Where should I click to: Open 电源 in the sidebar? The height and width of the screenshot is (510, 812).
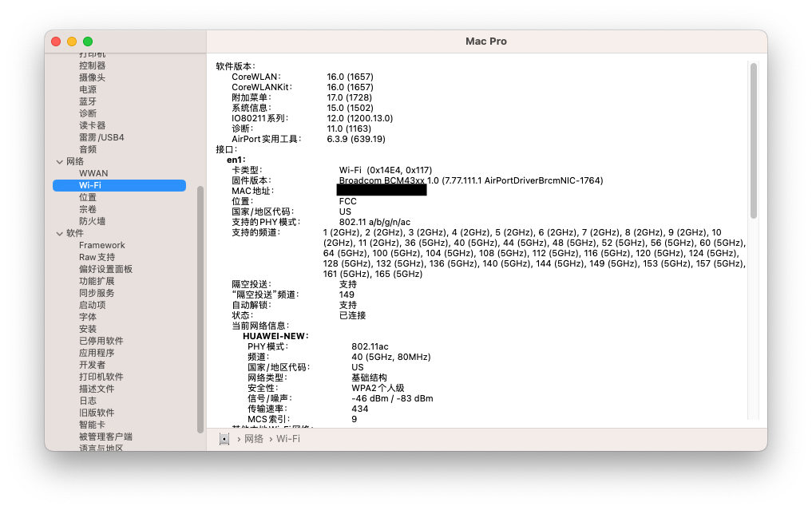tap(88, 89)
